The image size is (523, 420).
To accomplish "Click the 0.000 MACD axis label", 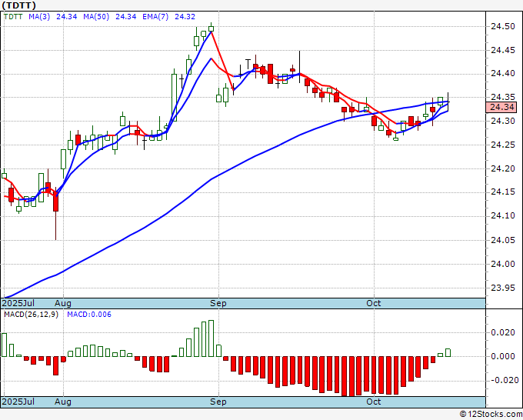I will pos(503,356).
